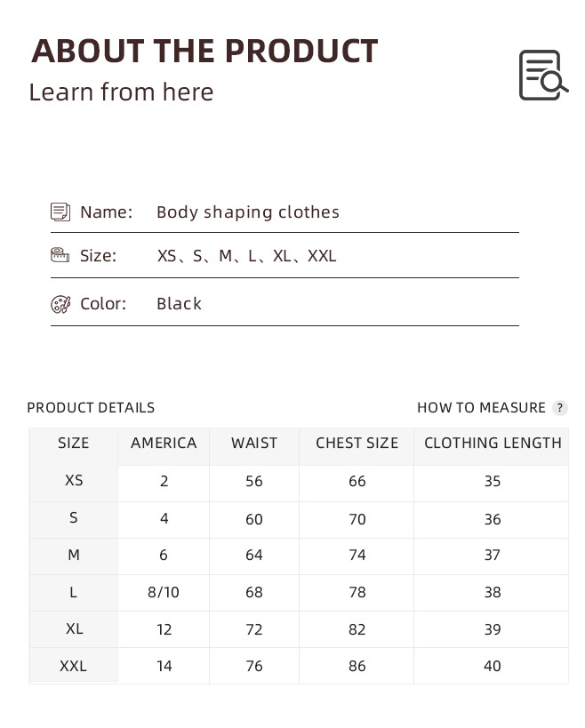This screenshot has height=728, width=585.
Task: Click the Black color value
Action: coord(180,304)
